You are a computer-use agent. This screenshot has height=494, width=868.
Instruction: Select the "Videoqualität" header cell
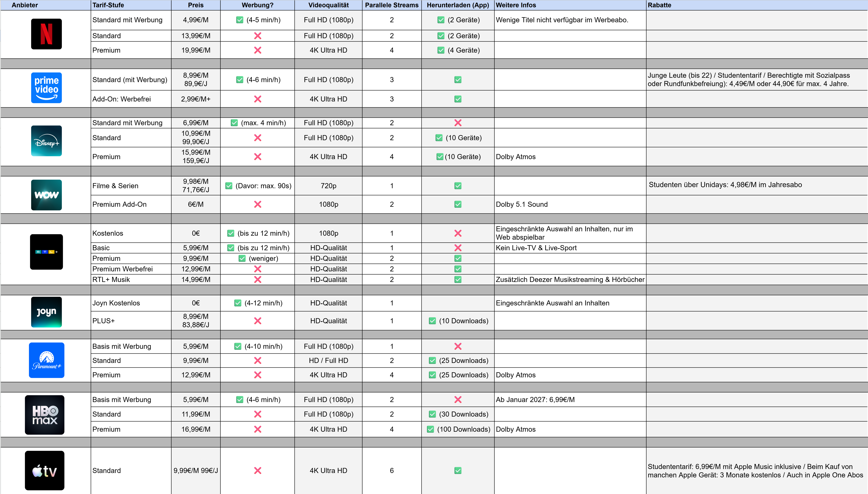tap(328, 5)
